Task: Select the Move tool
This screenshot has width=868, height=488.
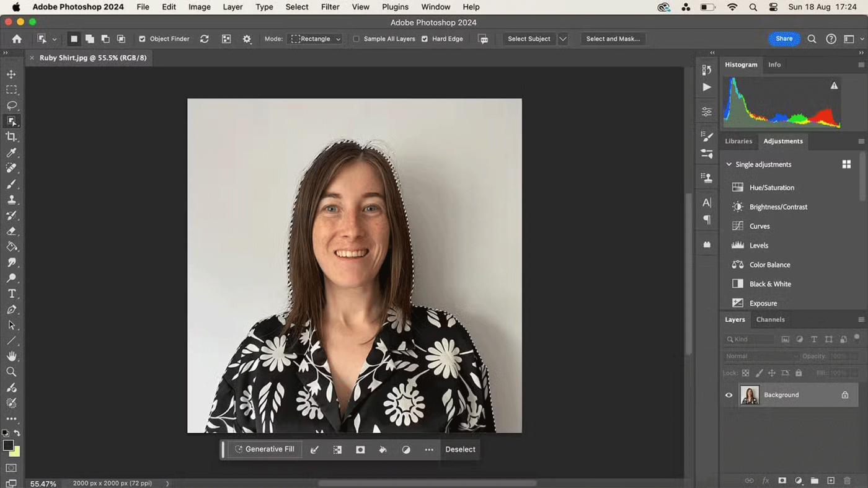Action: [11, 74]
